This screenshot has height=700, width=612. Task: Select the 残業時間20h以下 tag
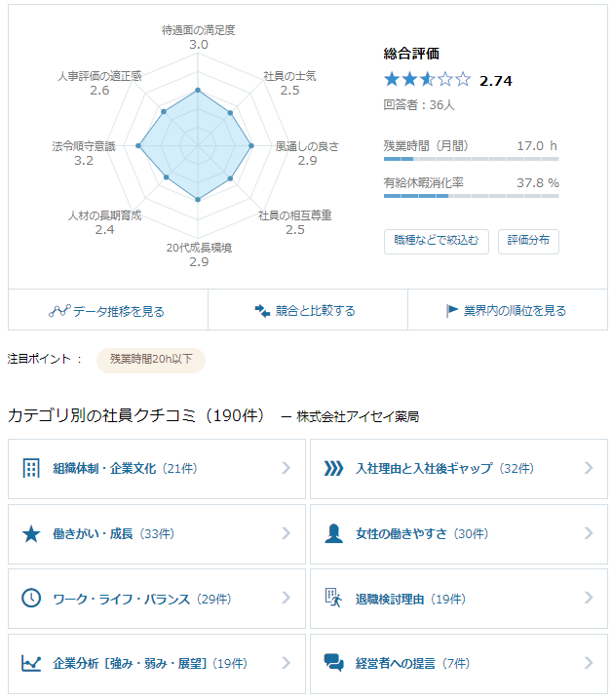click(151, 360)
